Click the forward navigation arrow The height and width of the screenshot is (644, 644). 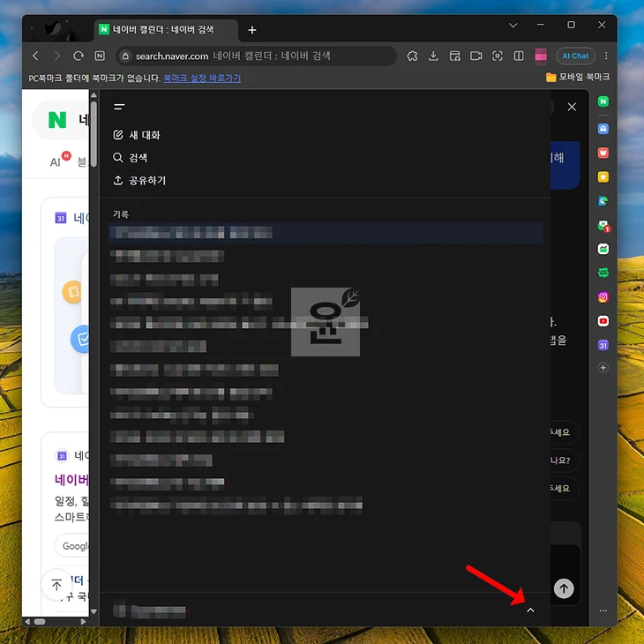point(57,56)
